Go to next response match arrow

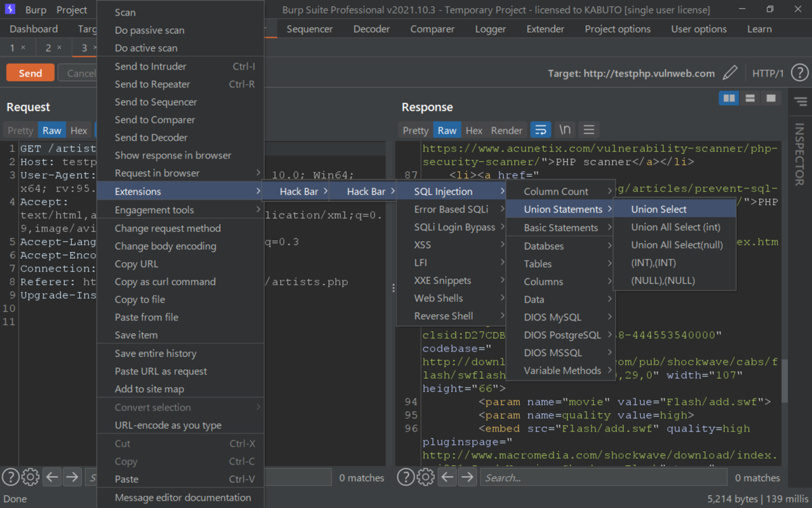(467, 477)
